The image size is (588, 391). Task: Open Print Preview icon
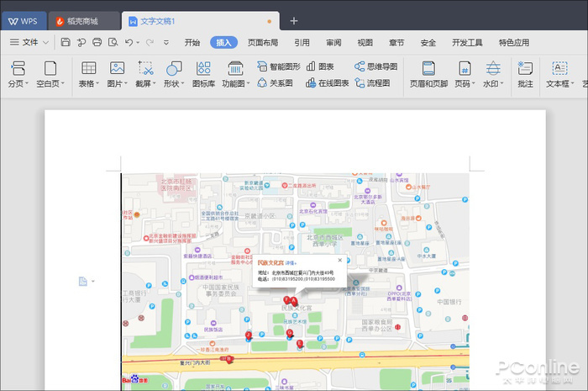point(113,42)
